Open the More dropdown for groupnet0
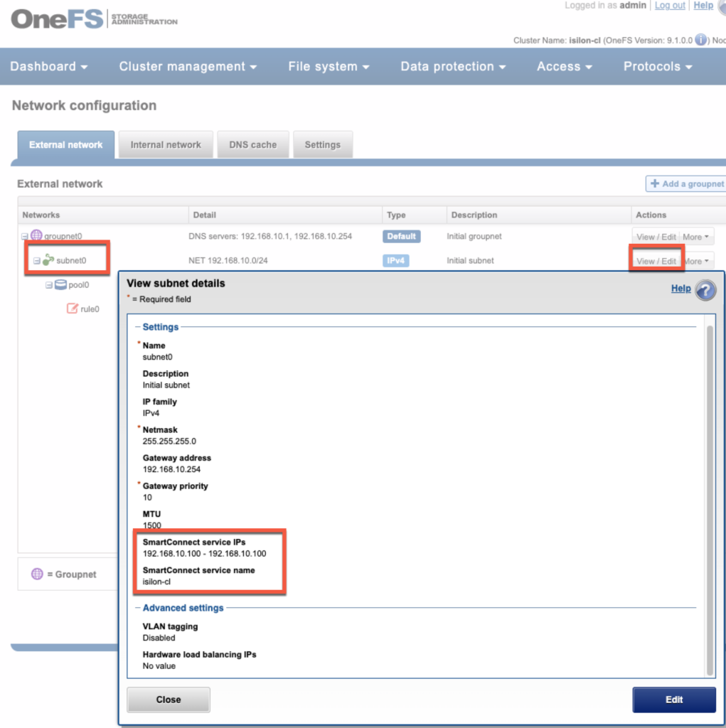The height and width of the screenshot is (728, 726). (697, 237)
